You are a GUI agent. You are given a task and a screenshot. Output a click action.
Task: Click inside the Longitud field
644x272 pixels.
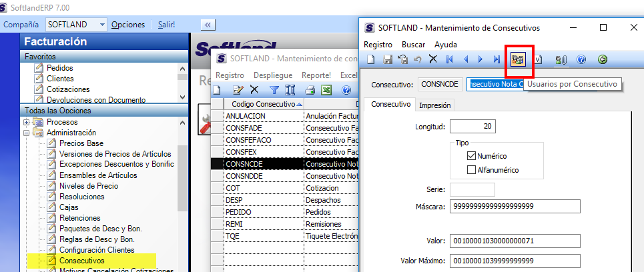click(472, 127)
